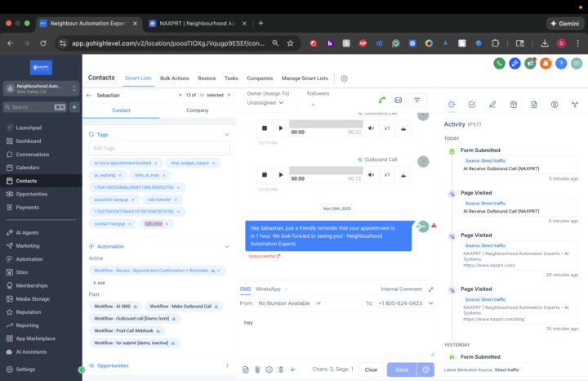The height and width of the screenshot is (381, 588).
Task: Open the Owner Unassigned dropdown
Action: [265, 103]
